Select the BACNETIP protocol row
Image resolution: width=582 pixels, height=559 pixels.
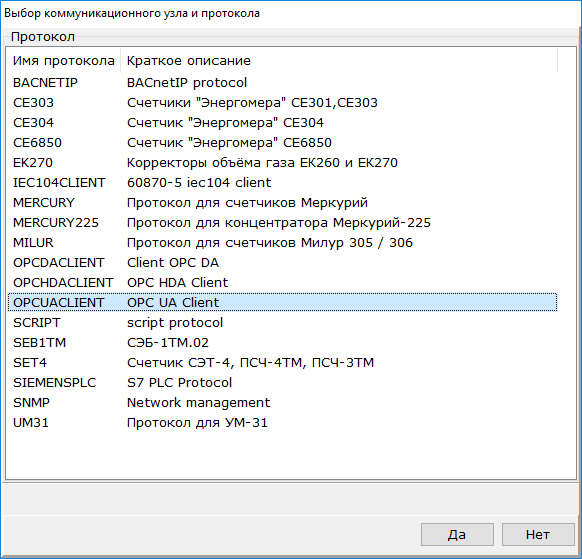[282, 82]
